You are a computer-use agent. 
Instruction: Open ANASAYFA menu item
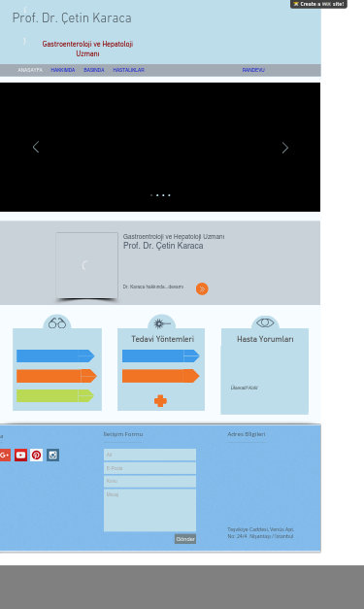pos(30,70)
